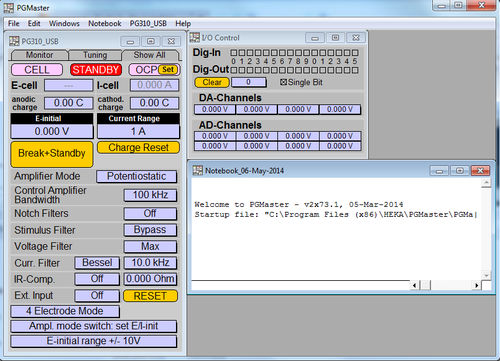
Task: Close the Notebook subwindow
Action: click(x=480, y=171)
